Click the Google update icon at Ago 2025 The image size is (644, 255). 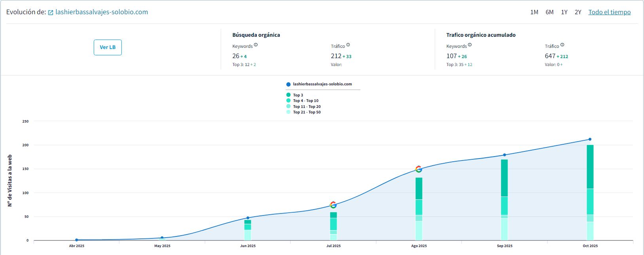click(x=419, y=169)
